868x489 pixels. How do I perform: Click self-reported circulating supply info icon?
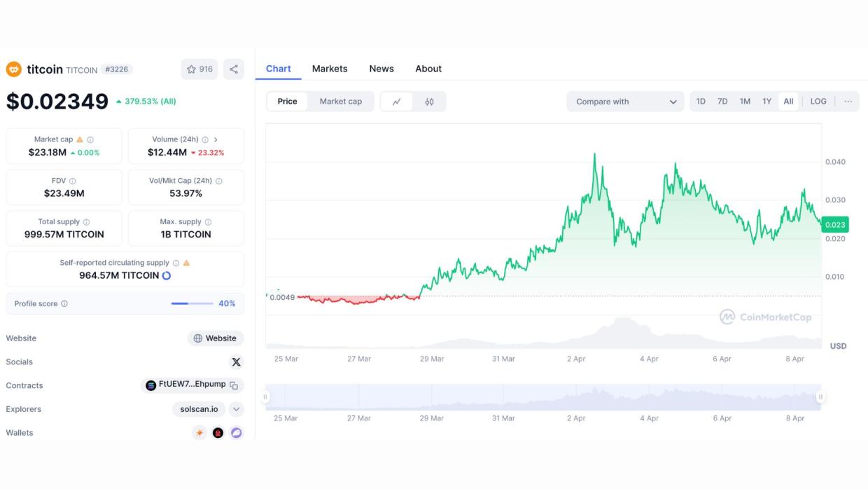[x=176, y=263]
